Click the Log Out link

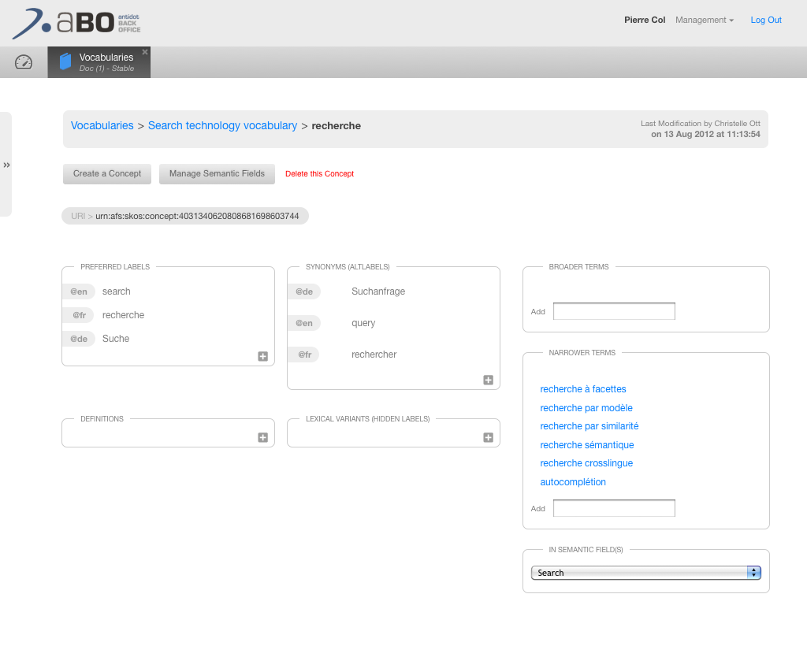pos(766,20)
